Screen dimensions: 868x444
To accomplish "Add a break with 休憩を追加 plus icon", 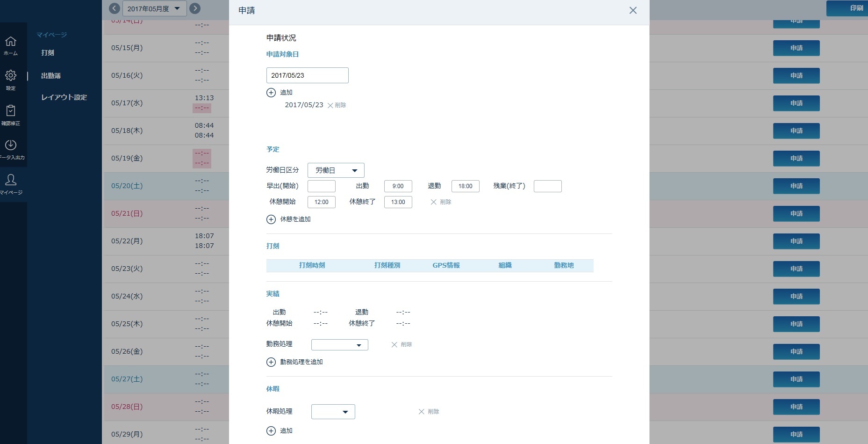I will [x=271, y=219].
